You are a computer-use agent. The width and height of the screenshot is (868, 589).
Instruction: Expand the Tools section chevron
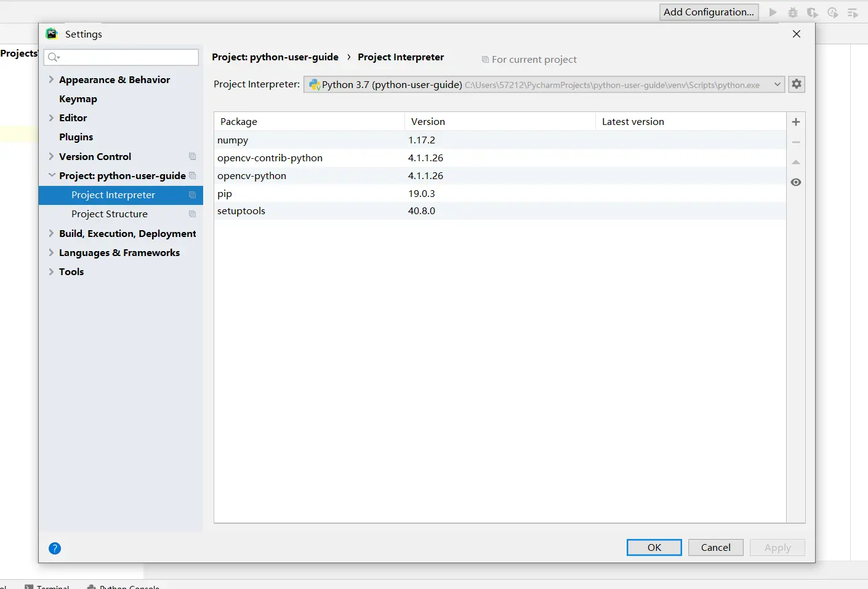pyautogui.click(x=51, y=271)
